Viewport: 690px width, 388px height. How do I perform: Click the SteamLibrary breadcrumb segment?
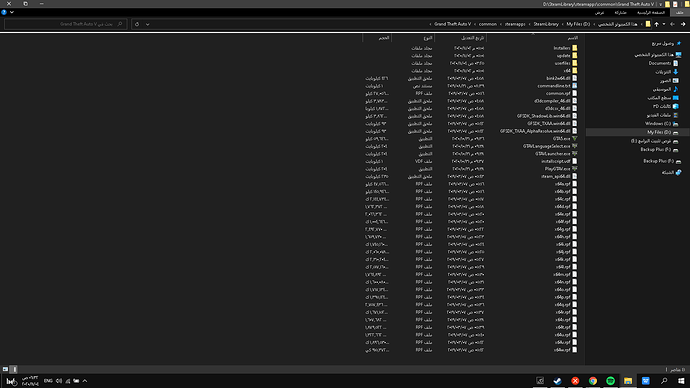[546, 24]
